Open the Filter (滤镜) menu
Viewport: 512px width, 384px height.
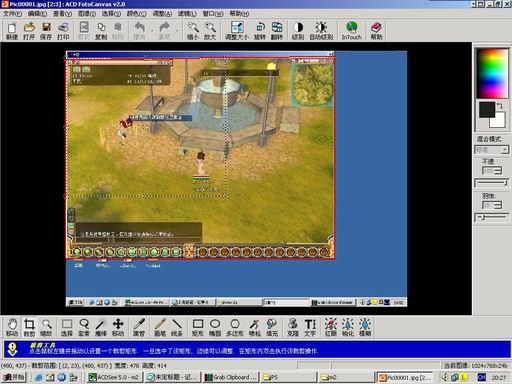tap(187, 14)
